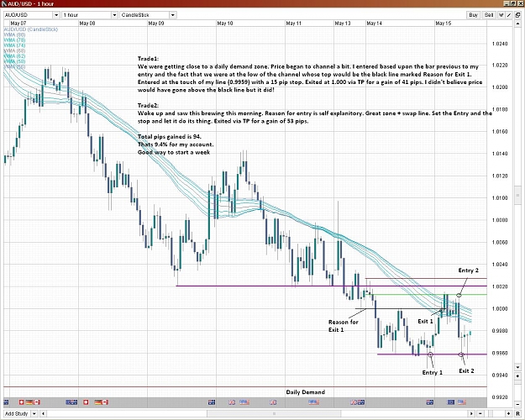Click the Swiss flag news marker under May 07
Image resolution: width=525 pixels, height=420 pixels.
22,402
